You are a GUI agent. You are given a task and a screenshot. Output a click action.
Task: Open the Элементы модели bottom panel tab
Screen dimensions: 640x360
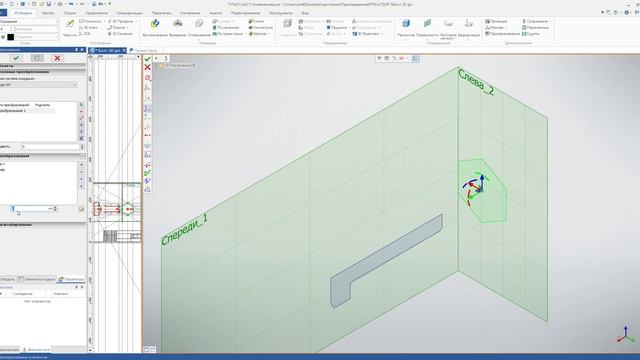[37, 279]
